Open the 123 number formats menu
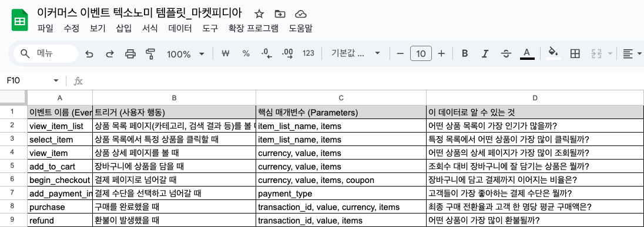 point(308,53)
